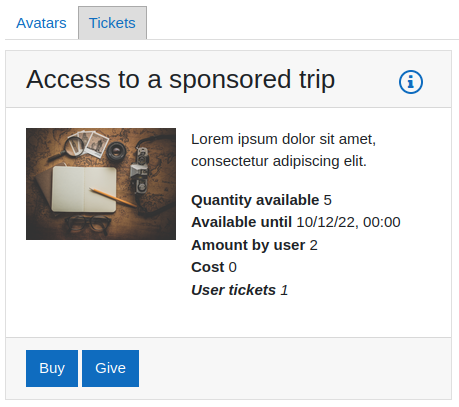Select the "Amount by user" label

pos(248,245)
